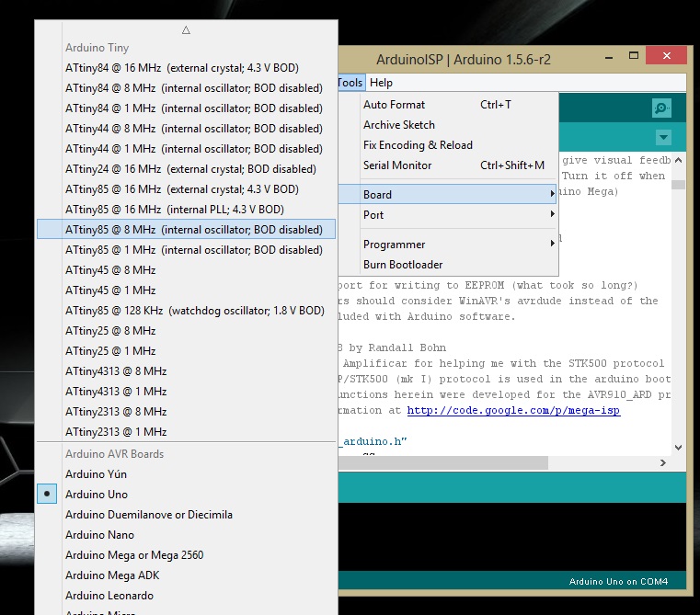700x615 pixels.
Task: Click the Arduino Uno radio bullet
Action: click(x=47, y=494)
